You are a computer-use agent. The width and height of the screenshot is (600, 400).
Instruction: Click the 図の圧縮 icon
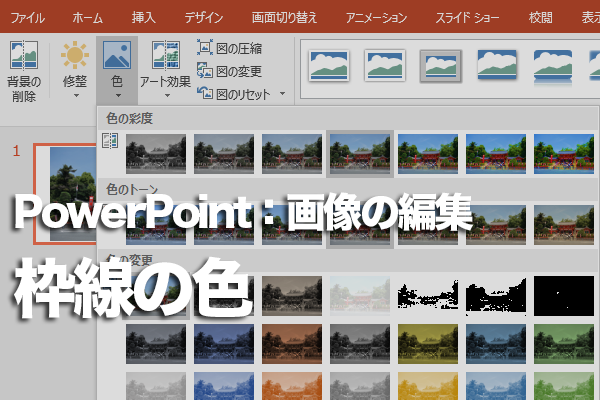click(x=205, y=47)
